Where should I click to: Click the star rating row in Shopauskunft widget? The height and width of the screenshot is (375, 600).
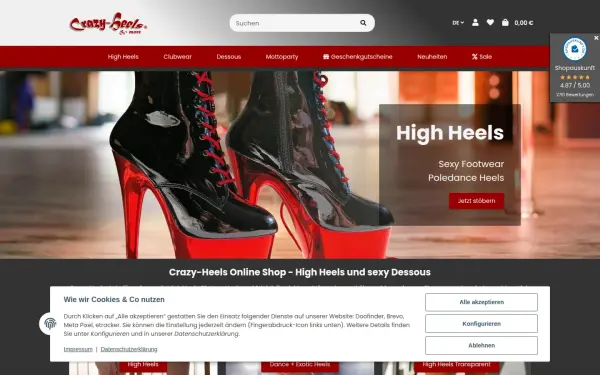point(575,77)
